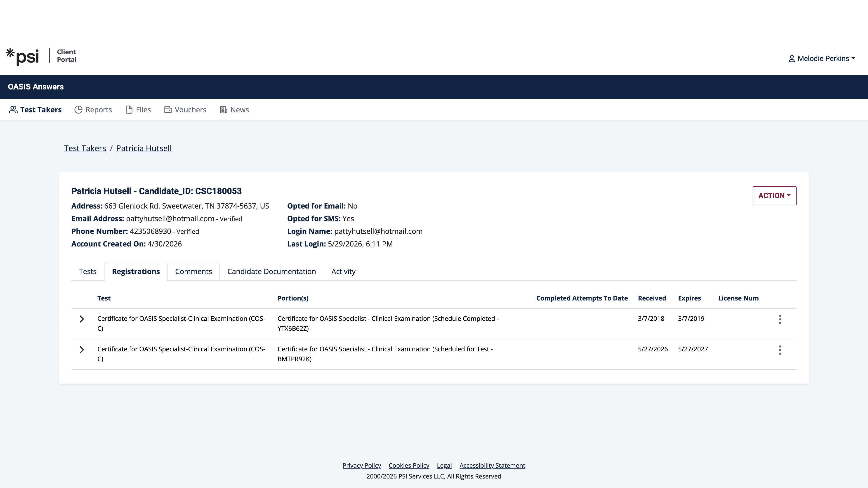Open the Cookies Policy link

coord(409,465)
